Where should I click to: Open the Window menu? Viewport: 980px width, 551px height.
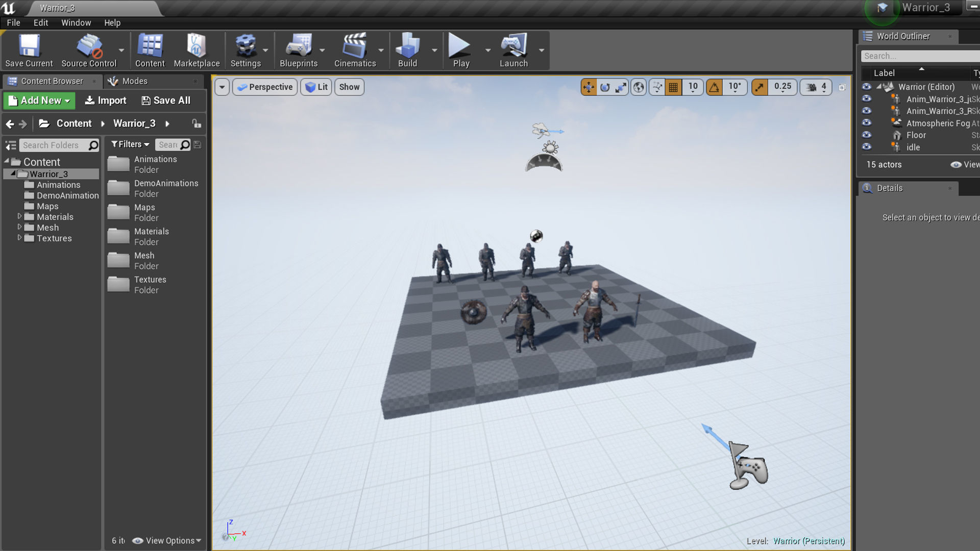(x=76, y=23)
